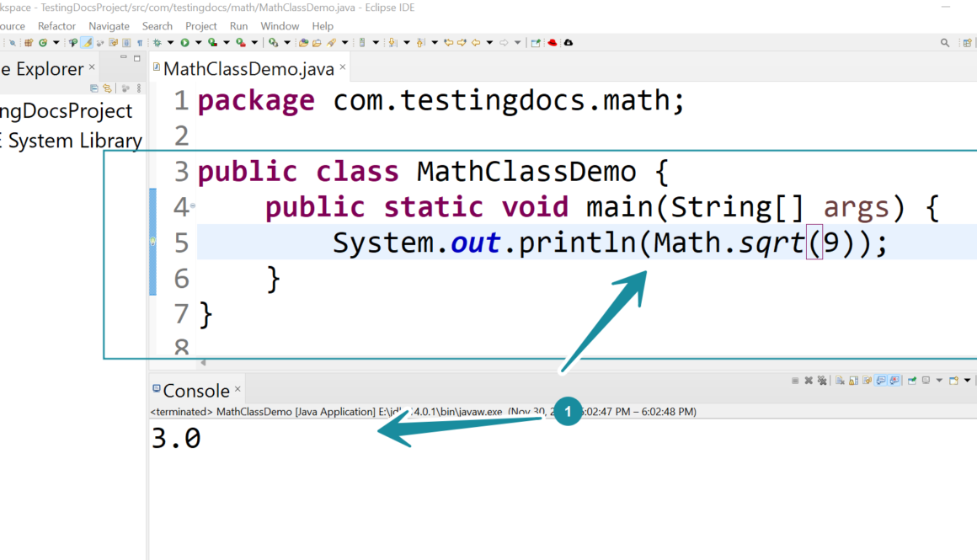This screenshot has width=977, height=560.
Task: Toggle Link with Editor in Package Explorer
Action: coord(107,88)
